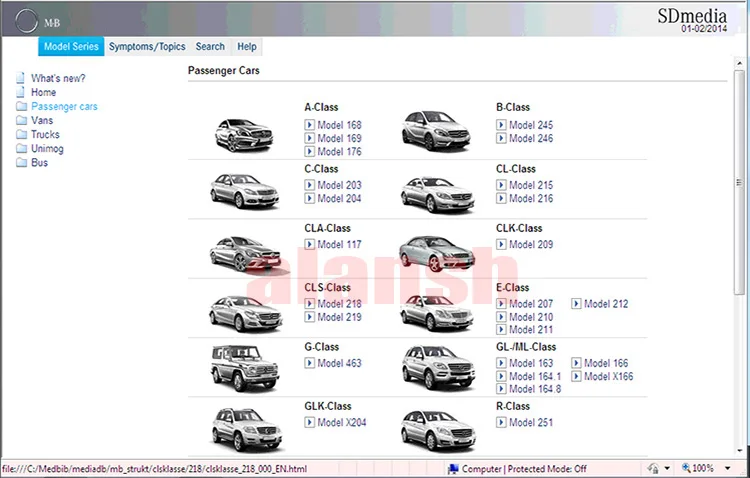Select Trucks in the sidebar
This screenshot has height=478, width=750.
pos(45,134)
